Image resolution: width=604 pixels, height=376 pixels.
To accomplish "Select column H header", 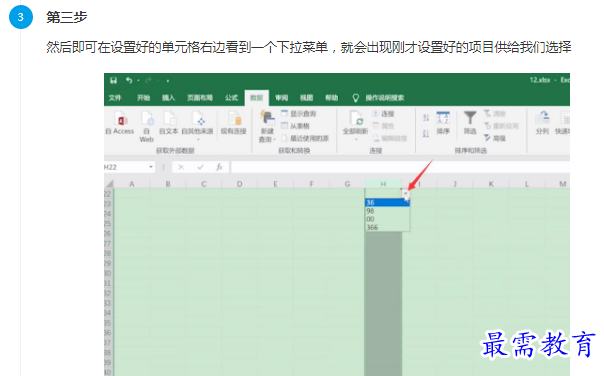I will click(x=383, y=184).
